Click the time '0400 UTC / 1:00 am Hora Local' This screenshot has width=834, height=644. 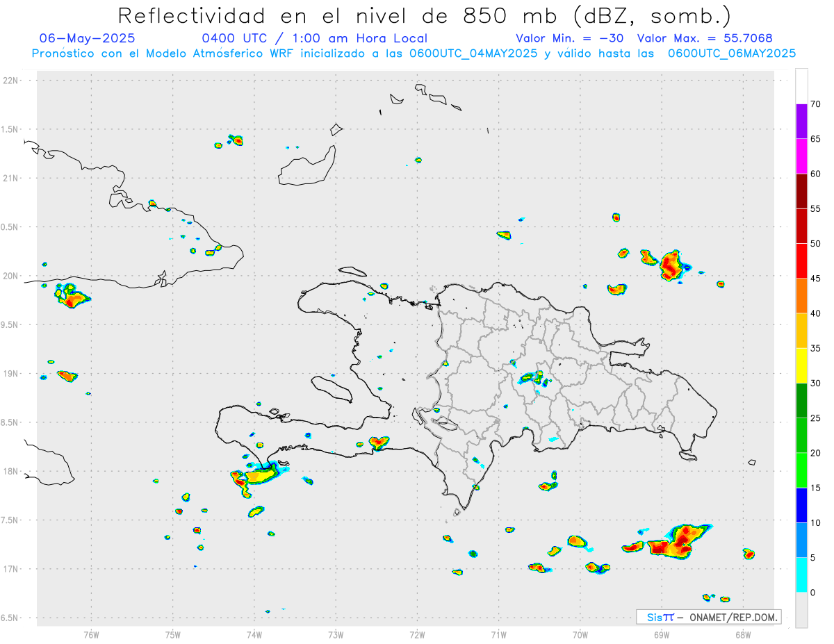click(x=314, y=38)
